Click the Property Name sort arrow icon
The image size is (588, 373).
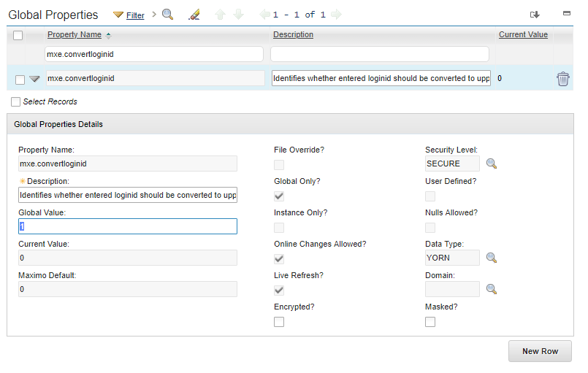click(x=108, y=36)
